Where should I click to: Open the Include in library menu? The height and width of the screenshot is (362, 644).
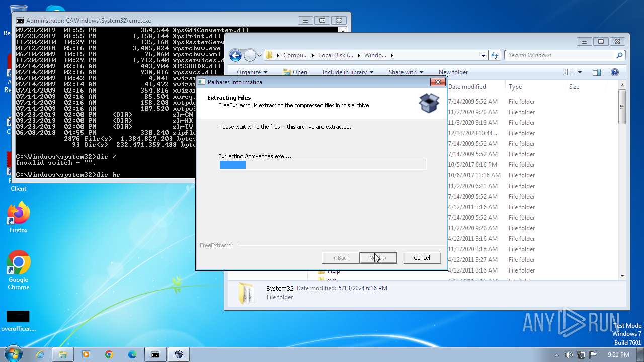pos(348,72)
